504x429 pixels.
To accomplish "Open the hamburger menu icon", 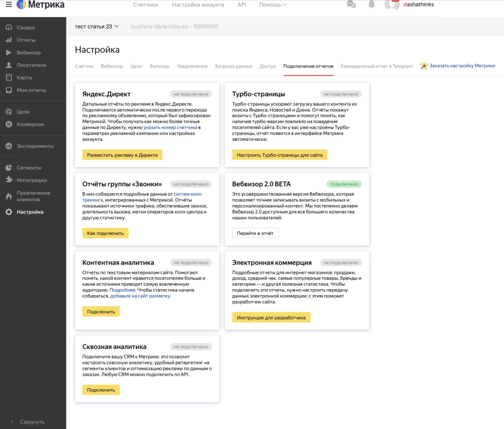I will coord(8,4).
